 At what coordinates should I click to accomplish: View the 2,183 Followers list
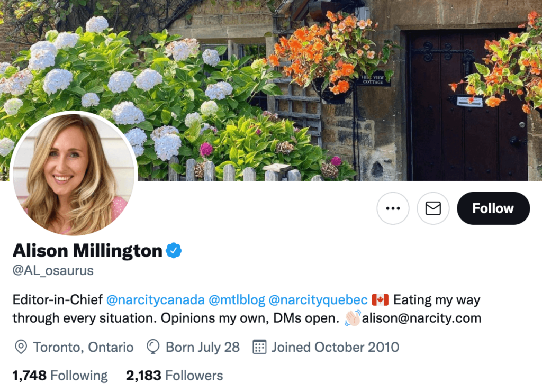click(x=174, y=376)
